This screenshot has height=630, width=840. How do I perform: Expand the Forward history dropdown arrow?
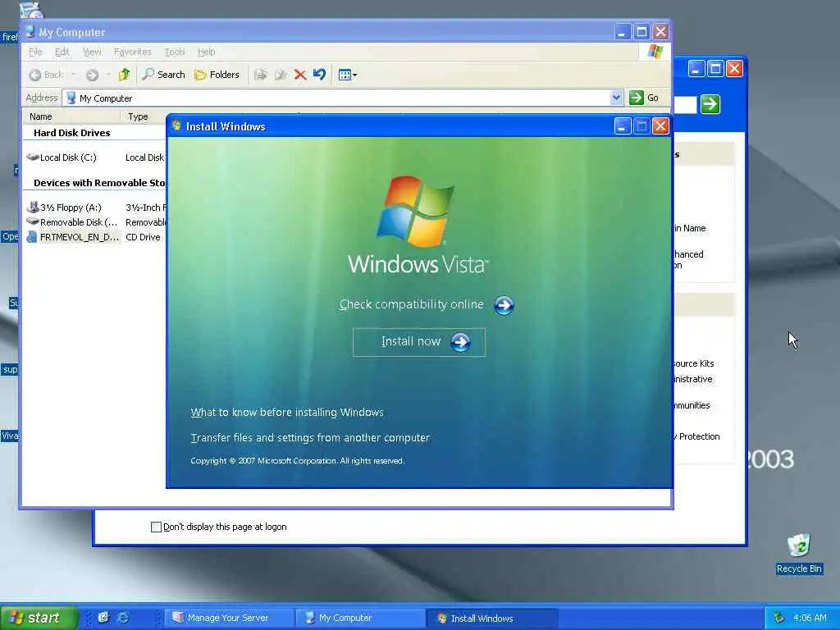click(108, 75)
